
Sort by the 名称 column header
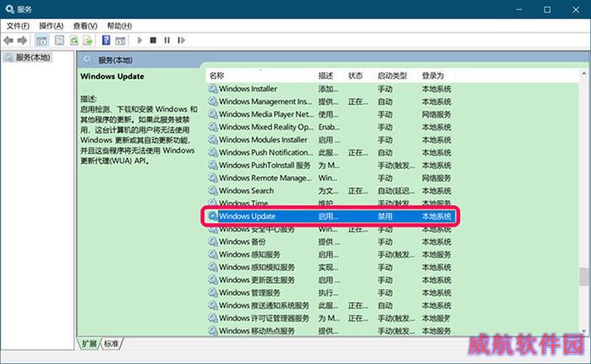point(261,75)
